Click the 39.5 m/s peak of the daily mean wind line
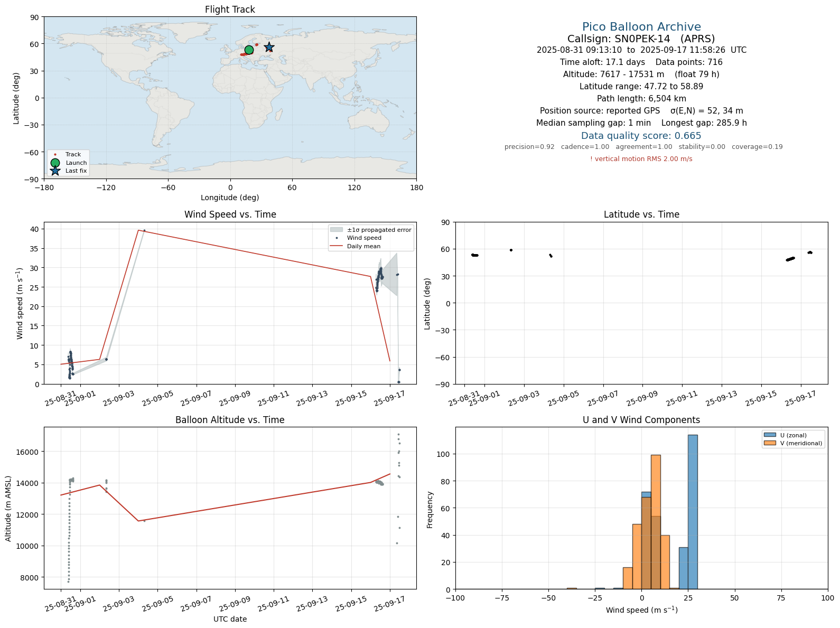Screen dimensions: 840x628 (x=138, y=230)
